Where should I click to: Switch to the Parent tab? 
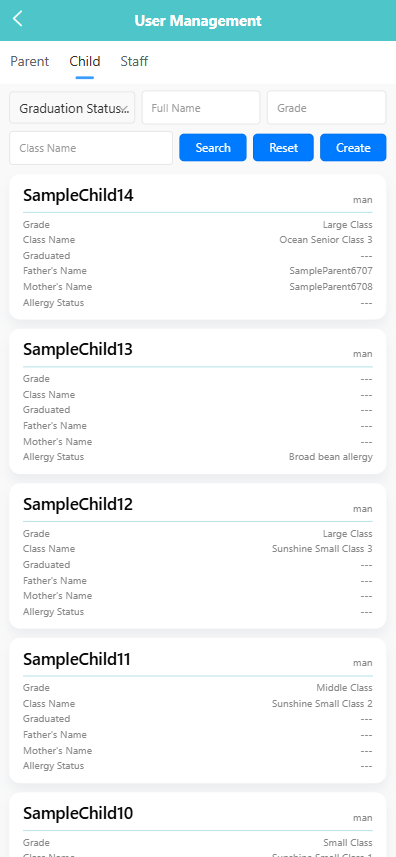coord(29,61)
